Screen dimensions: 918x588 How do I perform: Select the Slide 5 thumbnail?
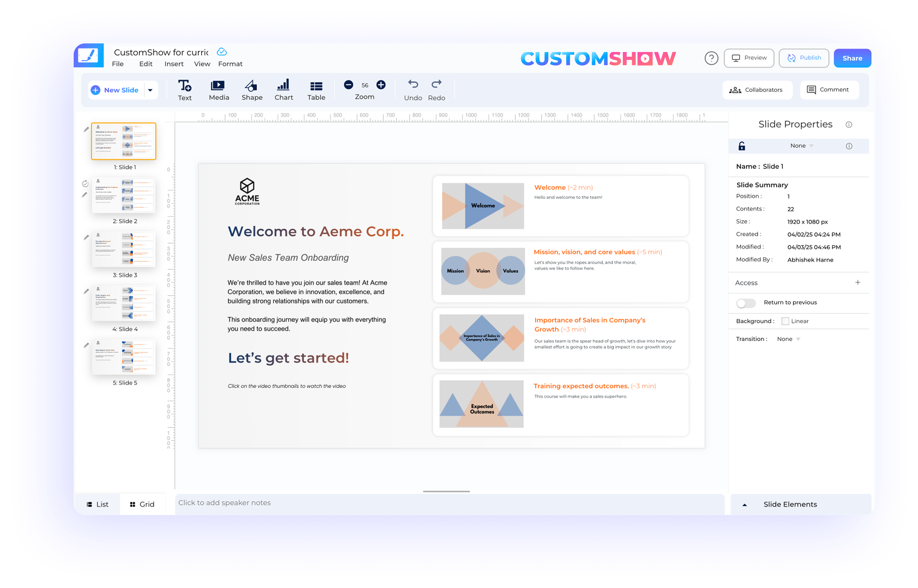(124, 357)
